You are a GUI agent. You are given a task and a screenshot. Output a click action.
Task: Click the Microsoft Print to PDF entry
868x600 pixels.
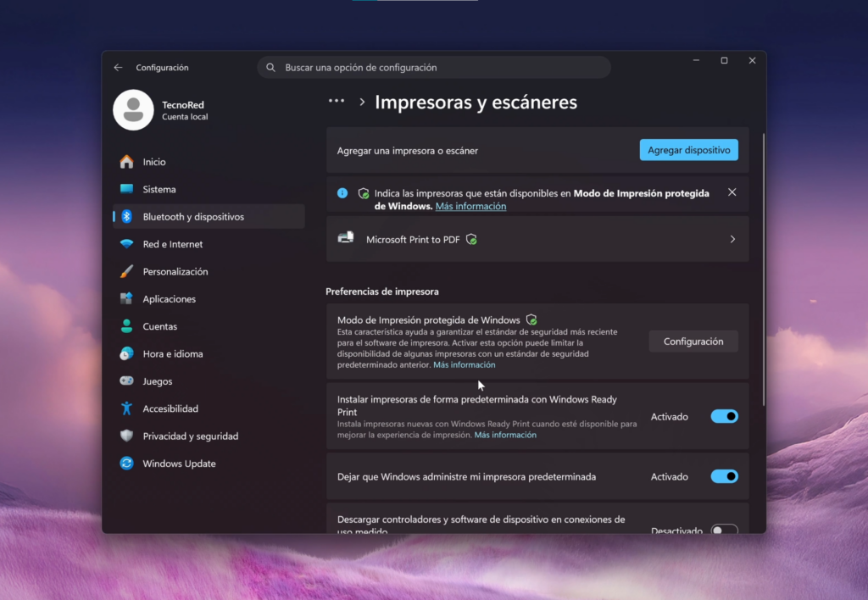537,239
